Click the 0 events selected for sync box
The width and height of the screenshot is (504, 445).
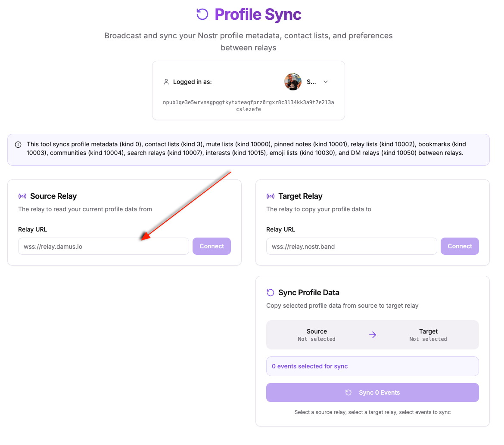tap(372, 366)
